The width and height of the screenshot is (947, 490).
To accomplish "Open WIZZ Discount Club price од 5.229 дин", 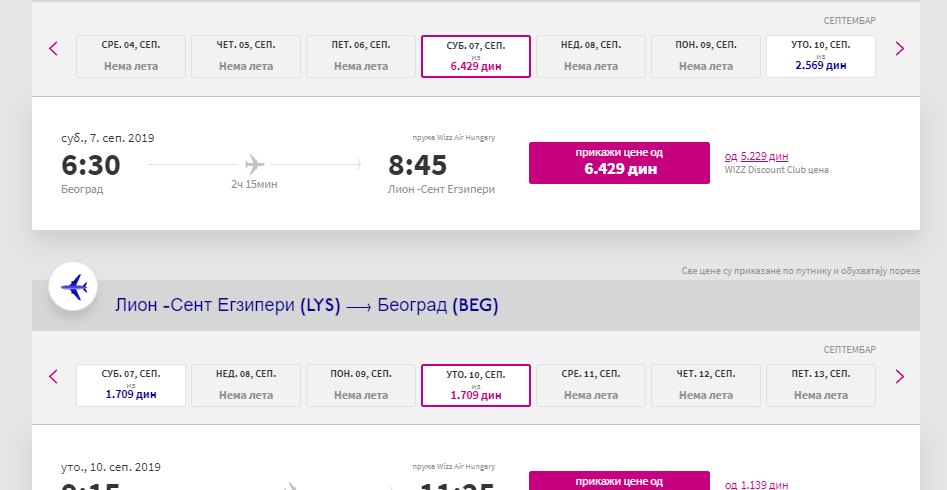I will coord(756,156).
